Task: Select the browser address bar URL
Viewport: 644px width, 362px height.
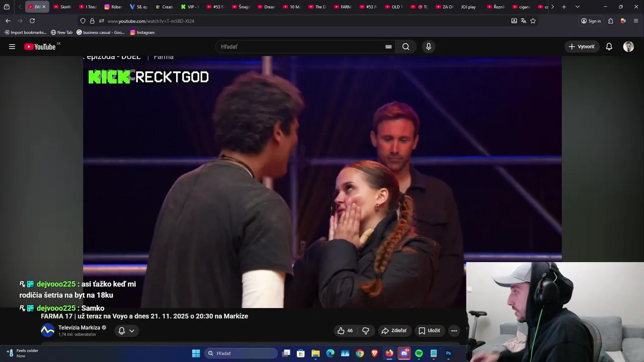Action: 151,21
